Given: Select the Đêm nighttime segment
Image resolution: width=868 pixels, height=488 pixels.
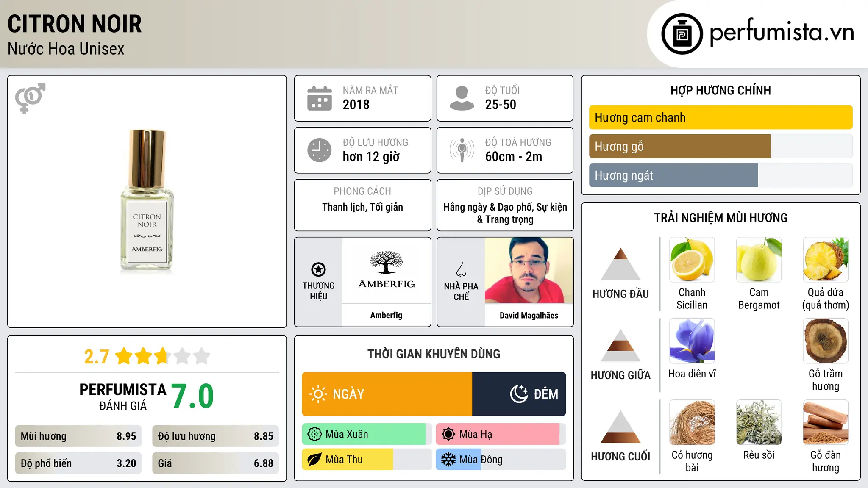Looking at the screenshot, I should tap(519, 394).
